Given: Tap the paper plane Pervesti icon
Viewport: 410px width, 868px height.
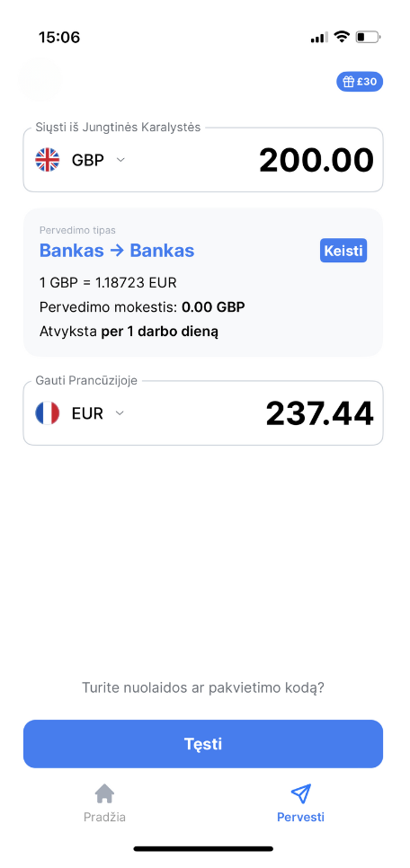Looking at the screenshot, I should (x=301, y=793).
